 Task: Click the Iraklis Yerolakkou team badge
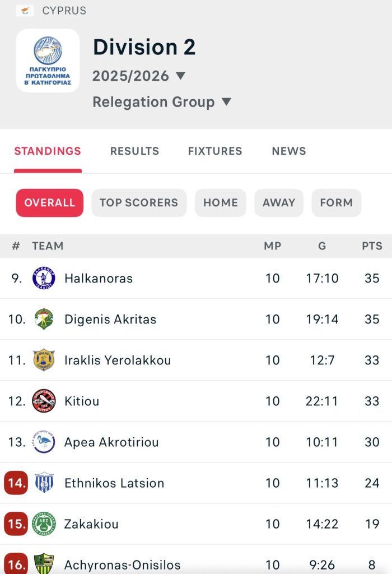click(x=44, y=360)
